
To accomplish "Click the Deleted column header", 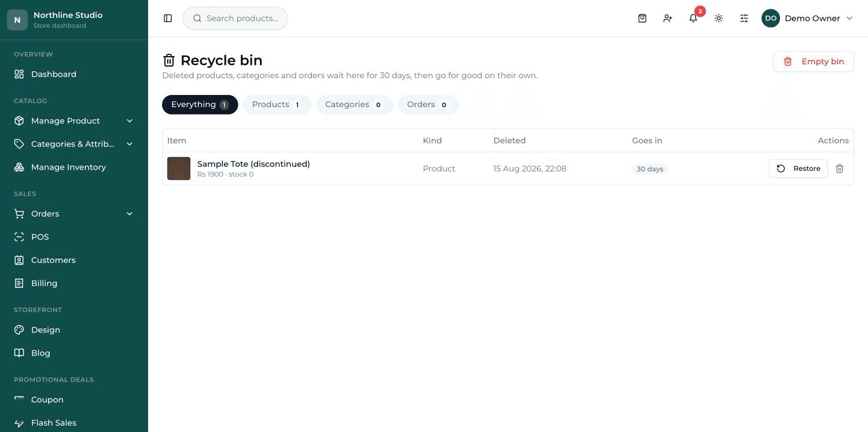I will (509, 141).
